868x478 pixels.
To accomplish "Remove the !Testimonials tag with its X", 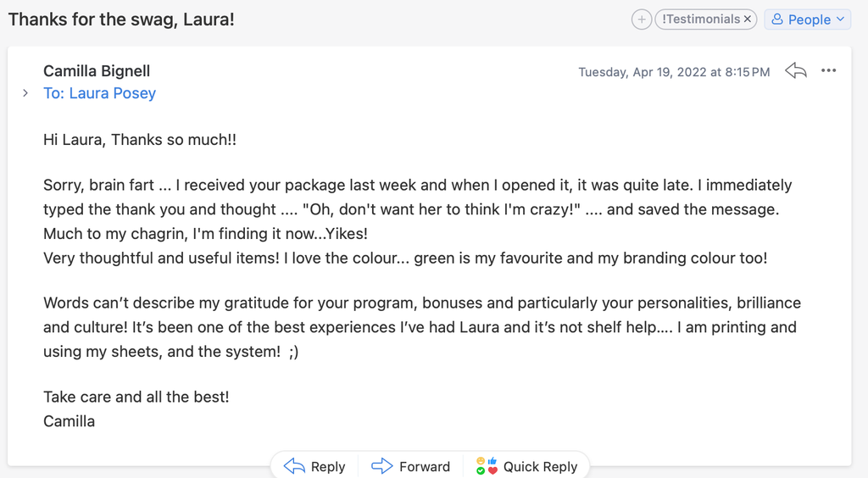I will 748,19.
